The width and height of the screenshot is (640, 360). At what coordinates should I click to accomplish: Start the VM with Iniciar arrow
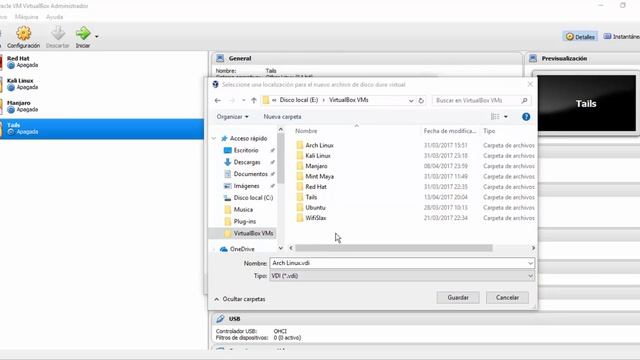point(83,37)
